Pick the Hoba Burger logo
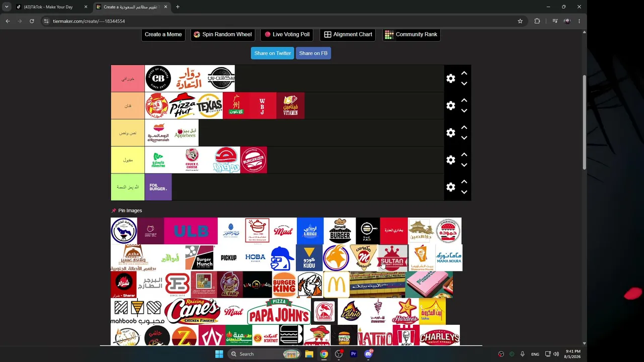The image size is (644, 362). 255,258
